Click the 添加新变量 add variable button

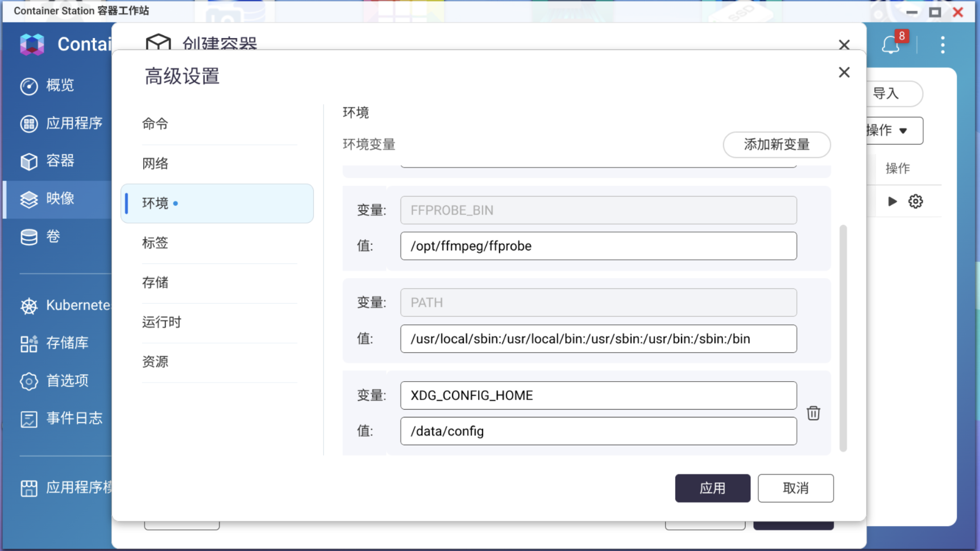776,145
